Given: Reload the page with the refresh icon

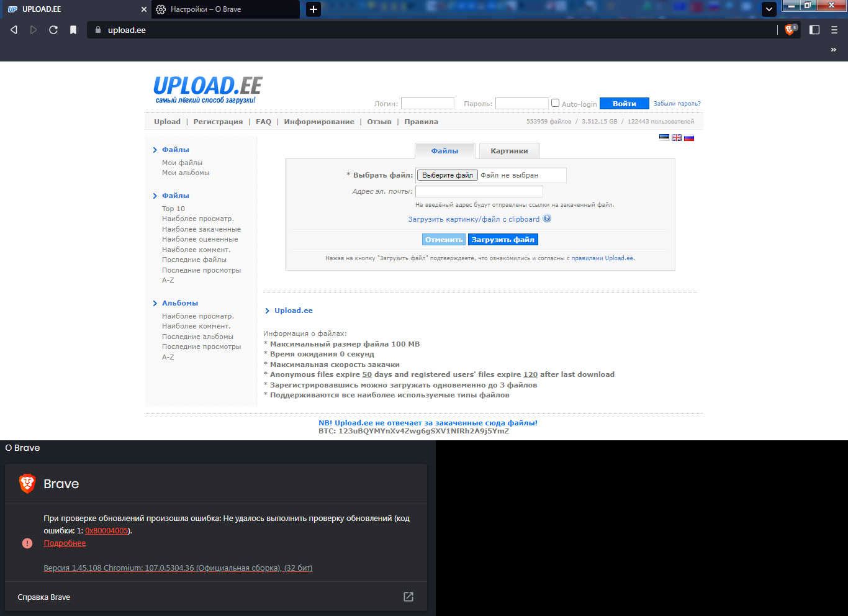Looking at the screenshot, I should pyautogui.click(x=53, y=30).
